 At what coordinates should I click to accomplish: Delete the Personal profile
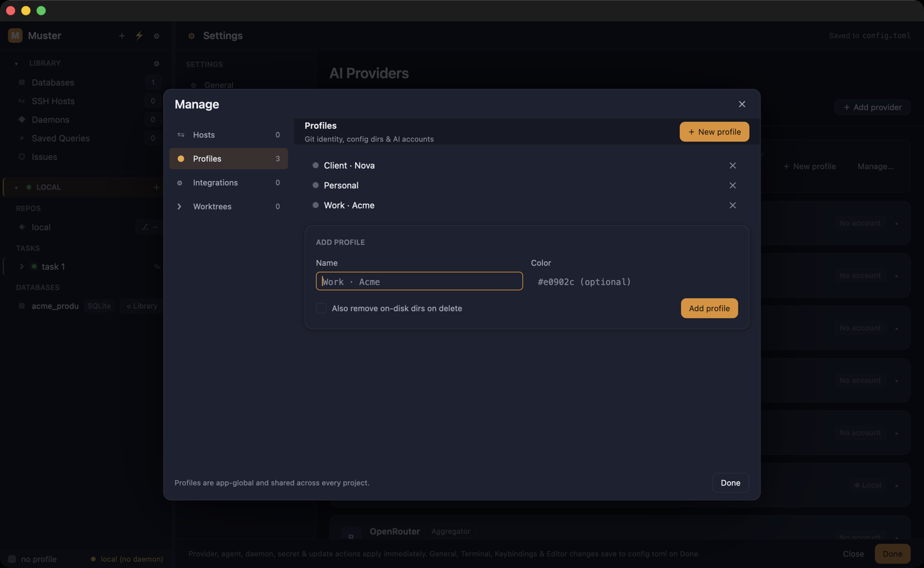(x=733, y=185)
